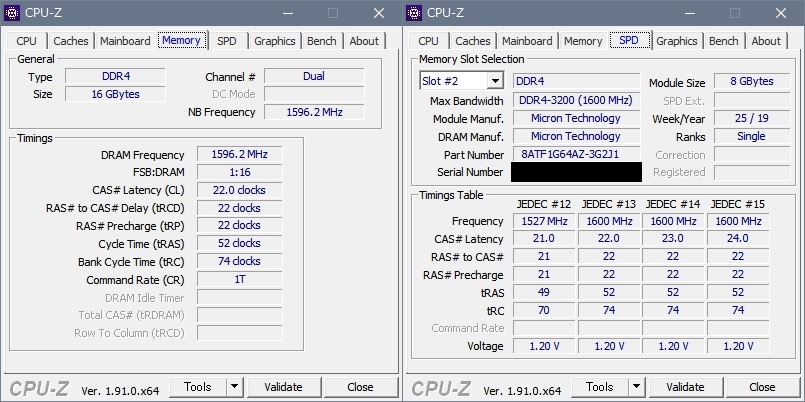
Task: Click the Command Rate 1T value
Action: pyautogui.click(x=239, y=279)
